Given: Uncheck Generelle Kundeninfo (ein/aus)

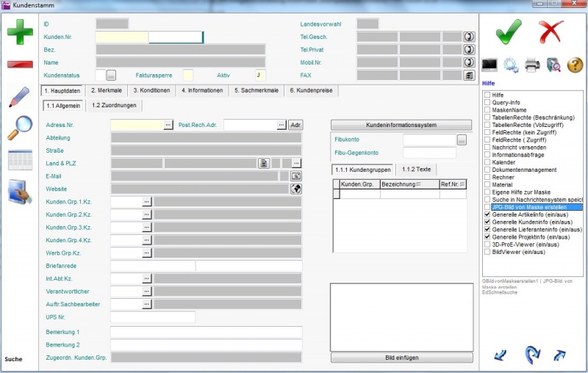Looking at the screenshot, I should coord(487,222).
